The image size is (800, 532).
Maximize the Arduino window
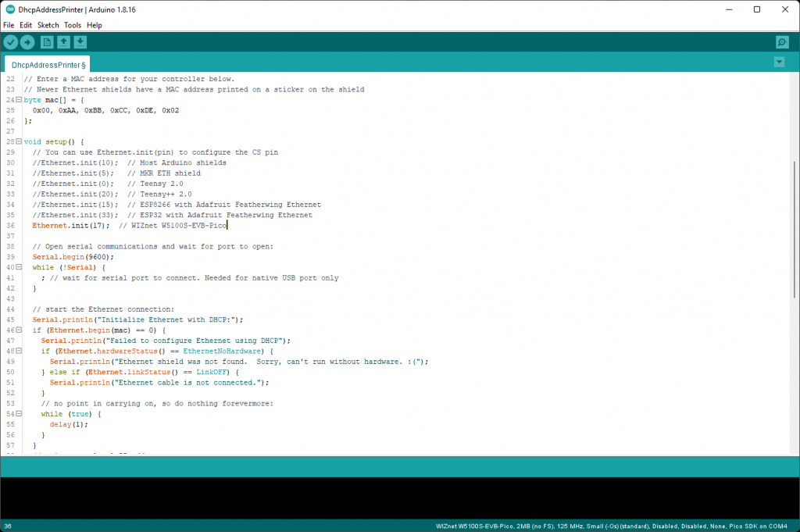(757, 9)
